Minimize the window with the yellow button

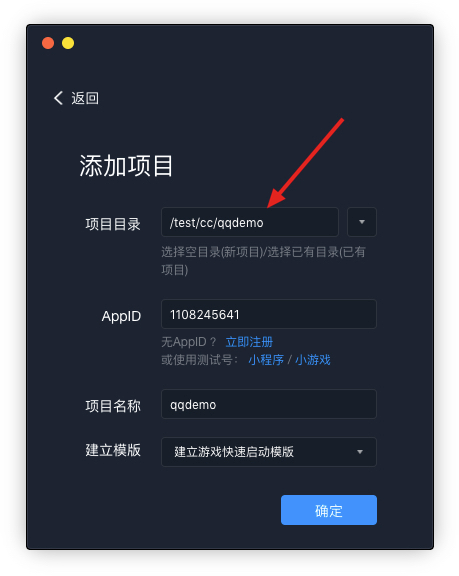point(68,43)
